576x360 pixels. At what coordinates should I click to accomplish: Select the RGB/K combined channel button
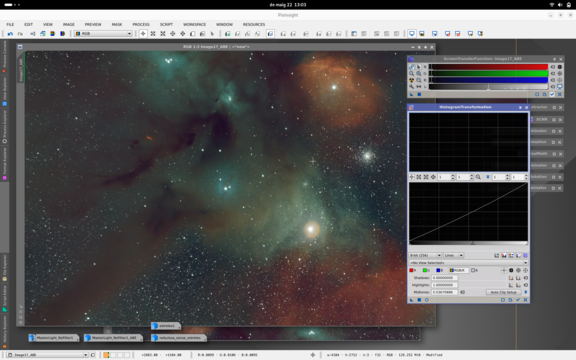point(458,270)
